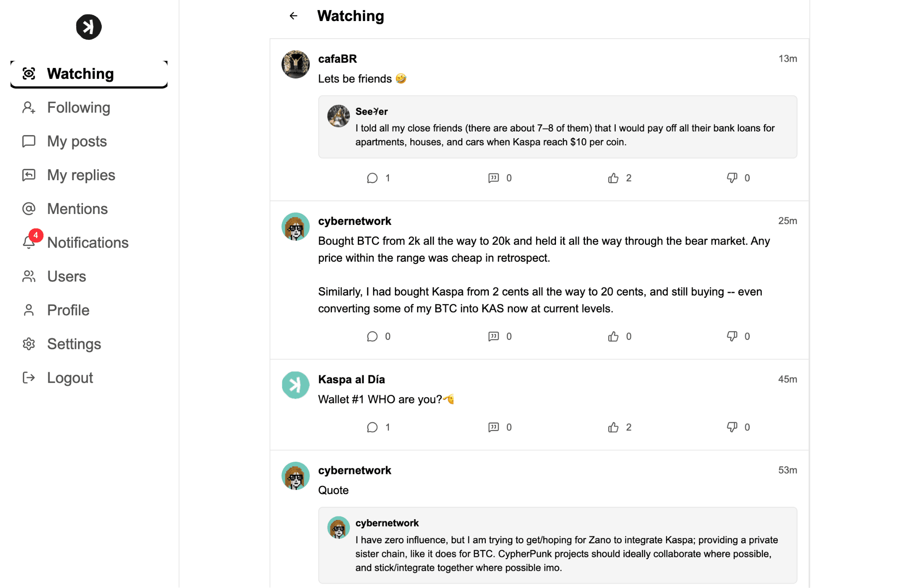Click cybernetwork's avatar on the 25m post

click(x=295, y=227)
